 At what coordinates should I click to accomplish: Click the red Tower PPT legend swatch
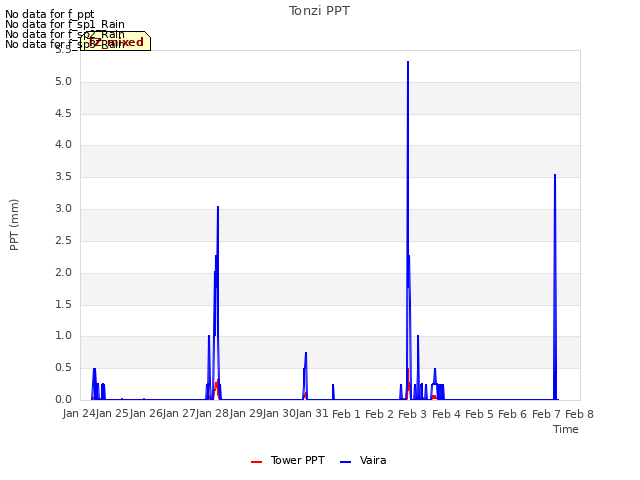(256, 462)
